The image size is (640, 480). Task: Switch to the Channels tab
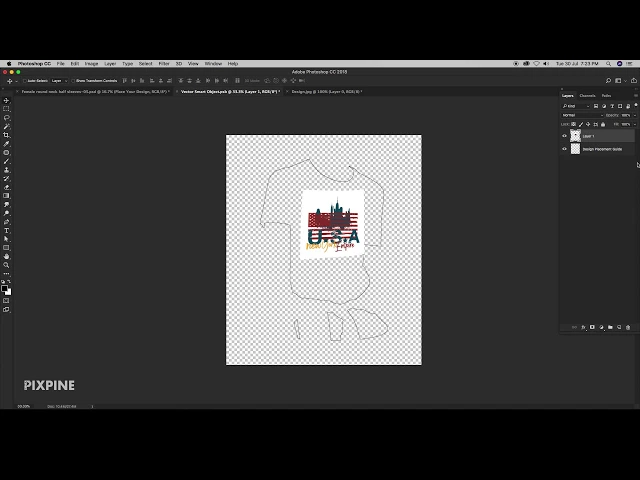click(x=587, y=96)
